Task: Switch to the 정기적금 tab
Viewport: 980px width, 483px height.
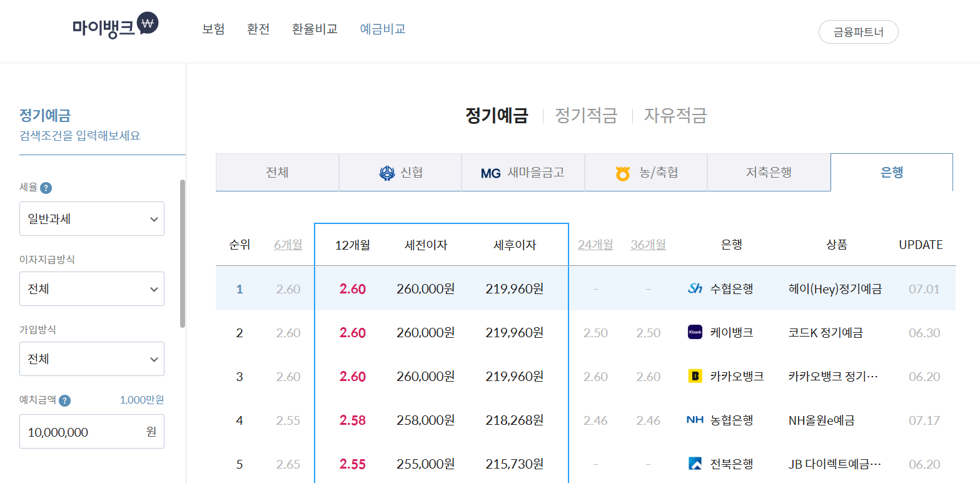Action: (x=585, y=115)
